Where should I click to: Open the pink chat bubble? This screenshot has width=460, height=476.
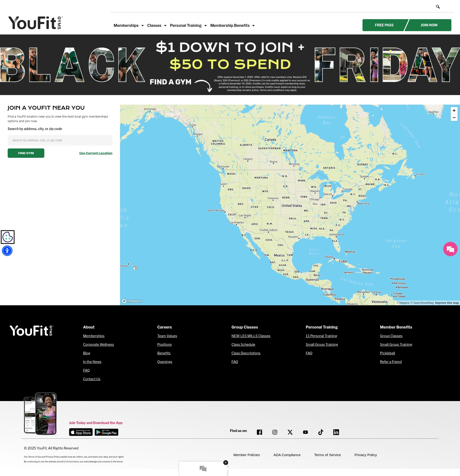point(450,249)
